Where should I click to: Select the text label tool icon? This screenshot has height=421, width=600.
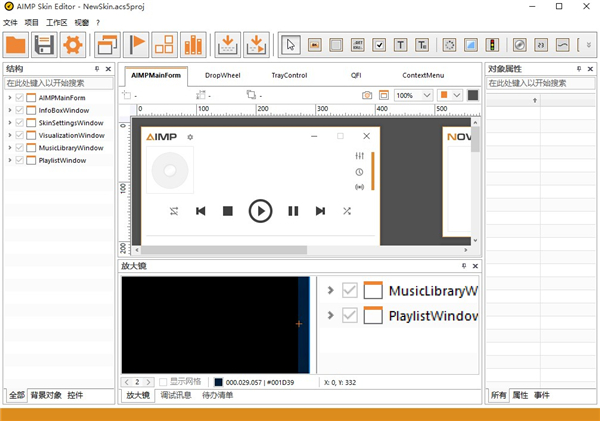[401, 44]
